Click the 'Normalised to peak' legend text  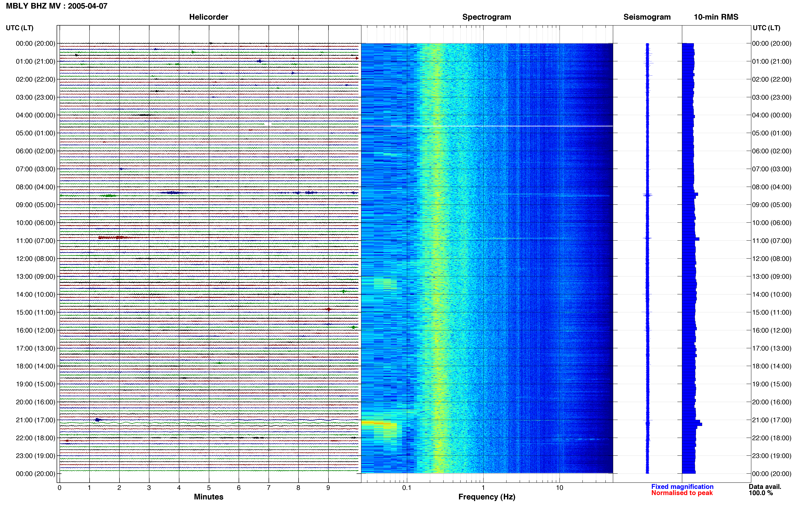(682, 493)
